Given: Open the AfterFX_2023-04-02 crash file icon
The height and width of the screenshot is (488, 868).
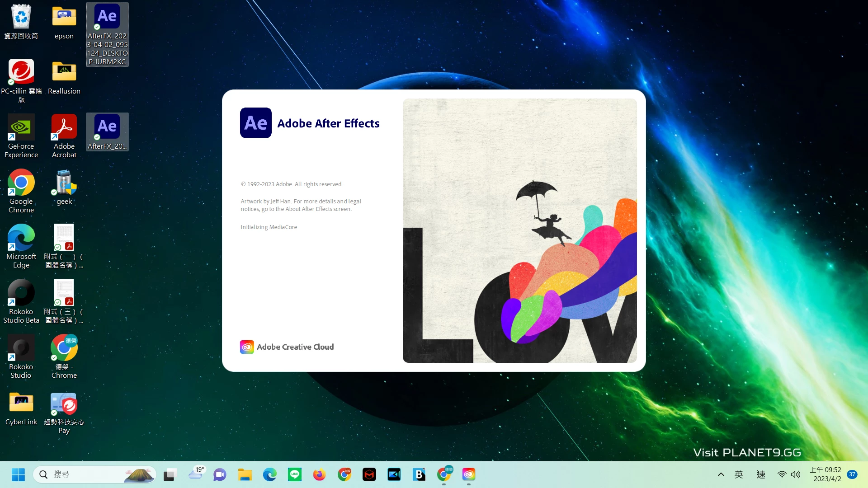Looking at the screenshot, I should pyautogui.click(x=107, y=18).
